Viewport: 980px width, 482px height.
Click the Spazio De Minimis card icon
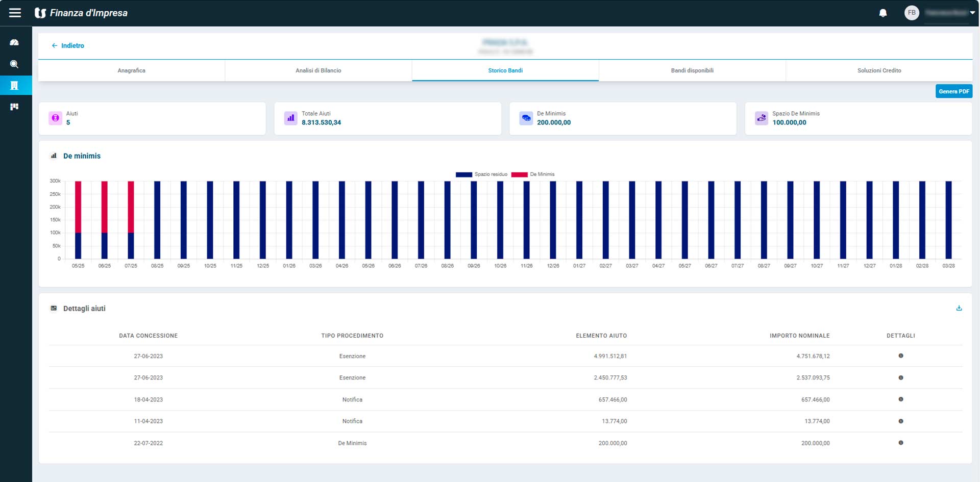point(762,118)
